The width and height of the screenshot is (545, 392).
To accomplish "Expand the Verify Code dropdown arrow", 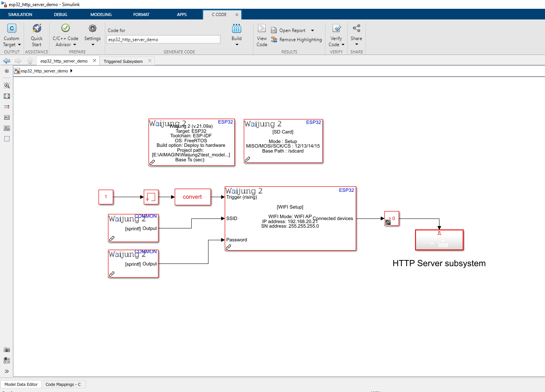I will click(343, 45).
